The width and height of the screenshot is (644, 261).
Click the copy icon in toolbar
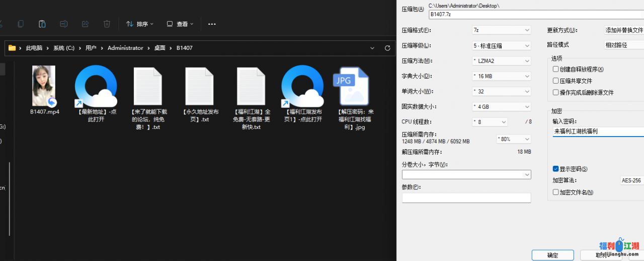coord(21,24)
